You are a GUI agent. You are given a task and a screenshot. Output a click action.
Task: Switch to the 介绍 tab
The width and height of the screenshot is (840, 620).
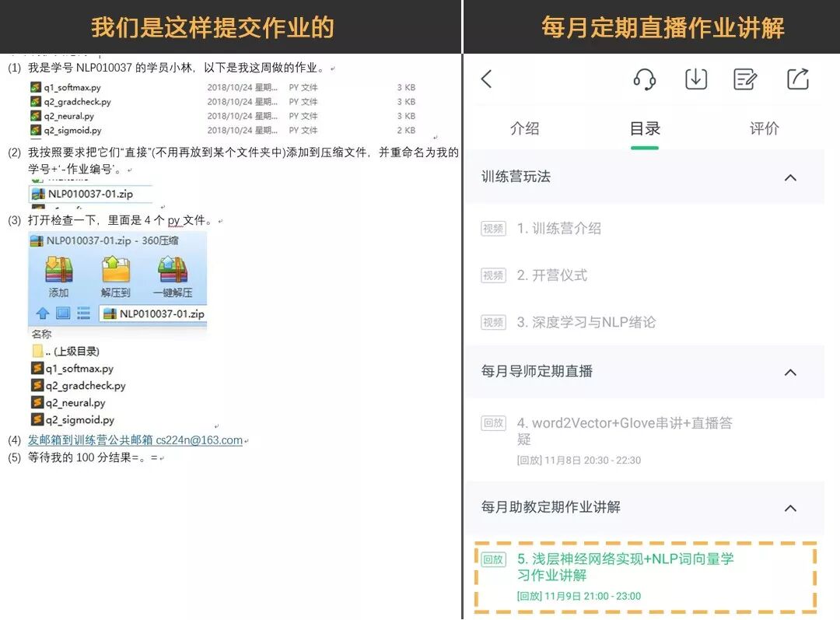pos(524,128)
